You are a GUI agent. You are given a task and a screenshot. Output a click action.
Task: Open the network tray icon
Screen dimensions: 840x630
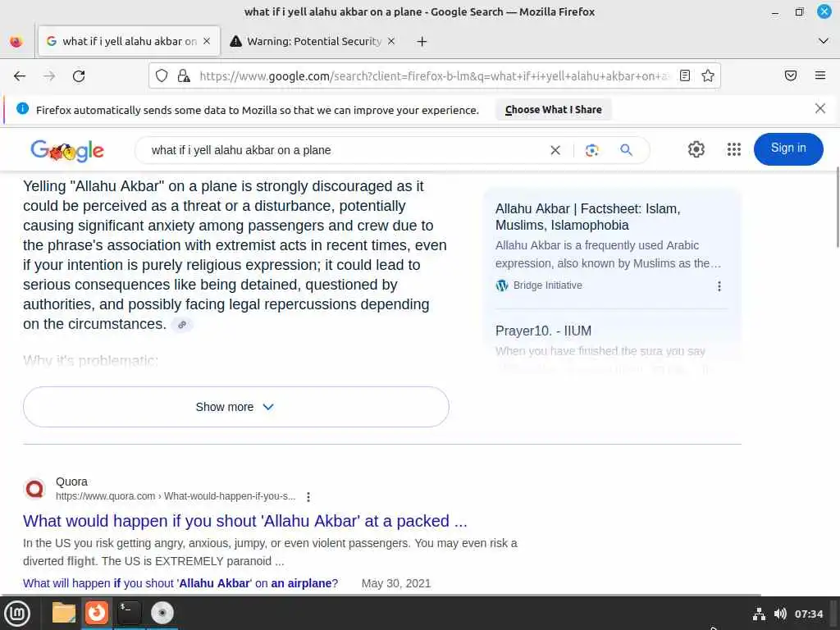coord(759,614)
